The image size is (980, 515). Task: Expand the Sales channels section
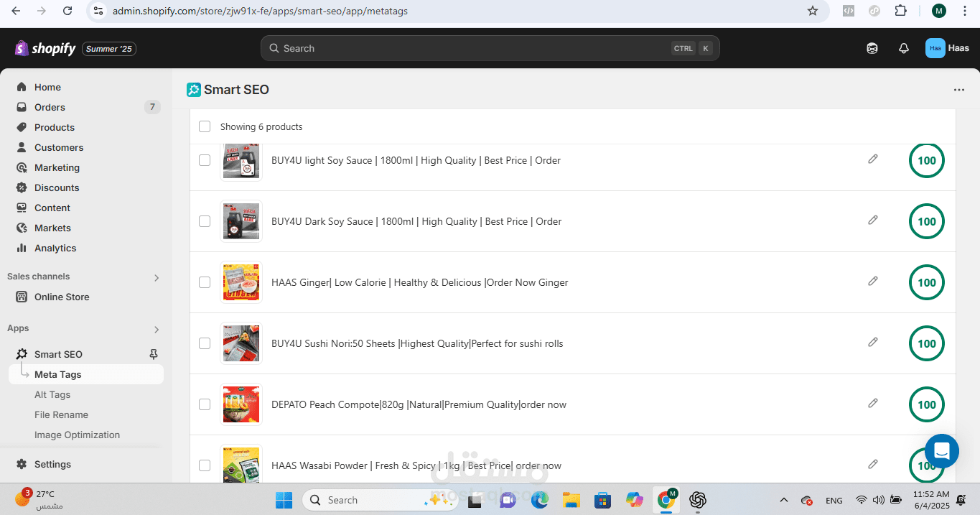point(157,277)
